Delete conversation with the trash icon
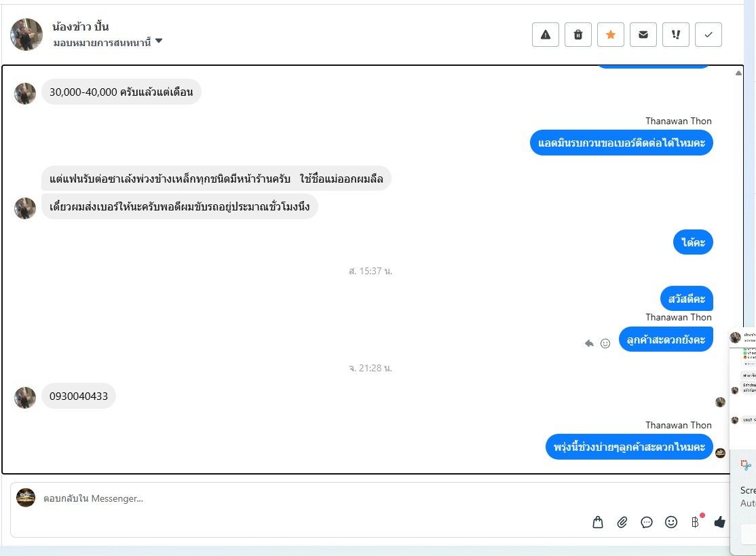756x556 pixels. coord(578,35)
